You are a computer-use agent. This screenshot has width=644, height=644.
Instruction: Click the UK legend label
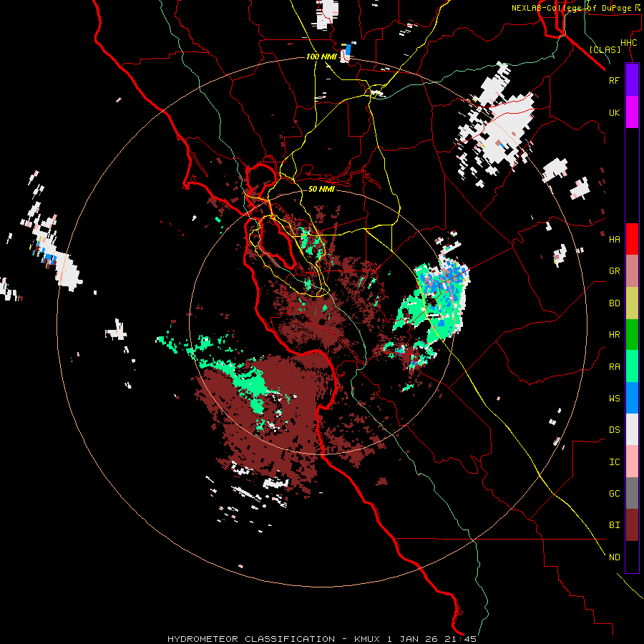pos(614,112)
